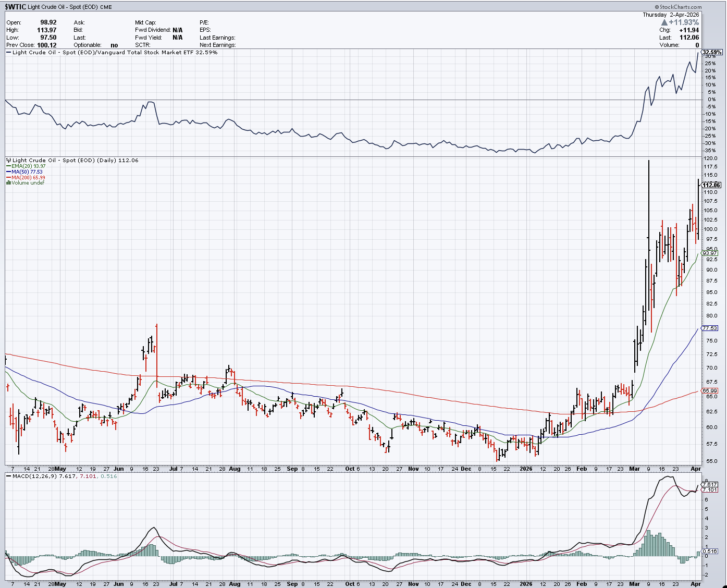Click the candlestick icon before Light Crude Oil (Daily)
Viewport: 727px width, 588px height.
point(8,161)
